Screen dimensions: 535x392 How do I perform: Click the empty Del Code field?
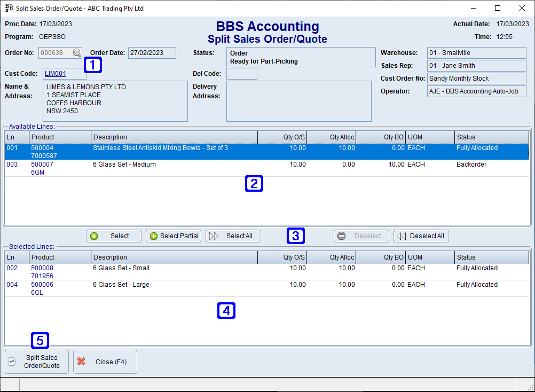[241, 74]
